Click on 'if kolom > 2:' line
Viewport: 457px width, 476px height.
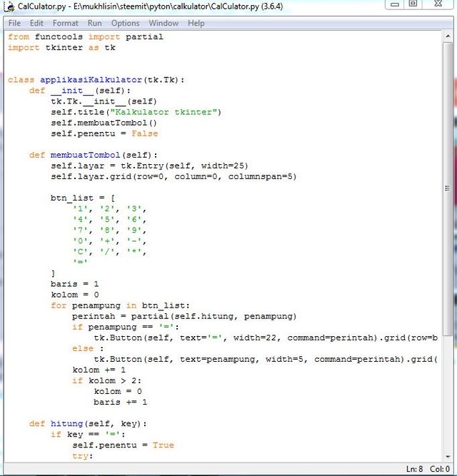click(x=106, y=380)
